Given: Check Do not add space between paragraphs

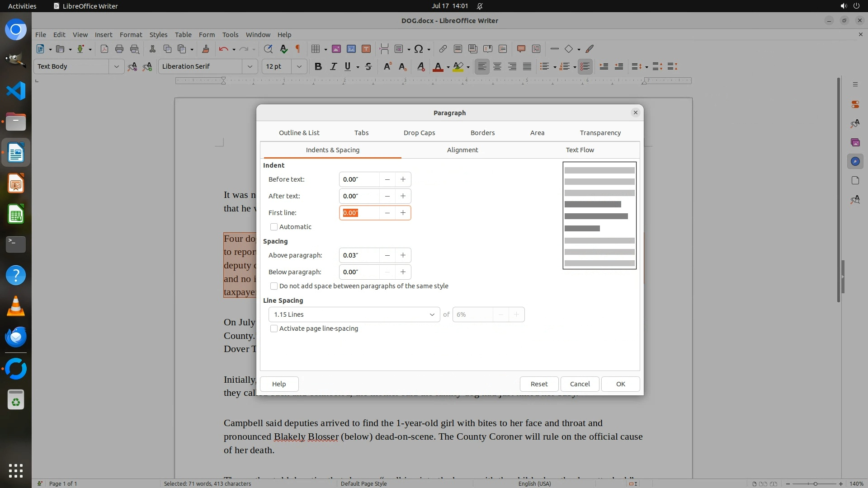Looking at the screenshot, I should click(x=274, y=286).
